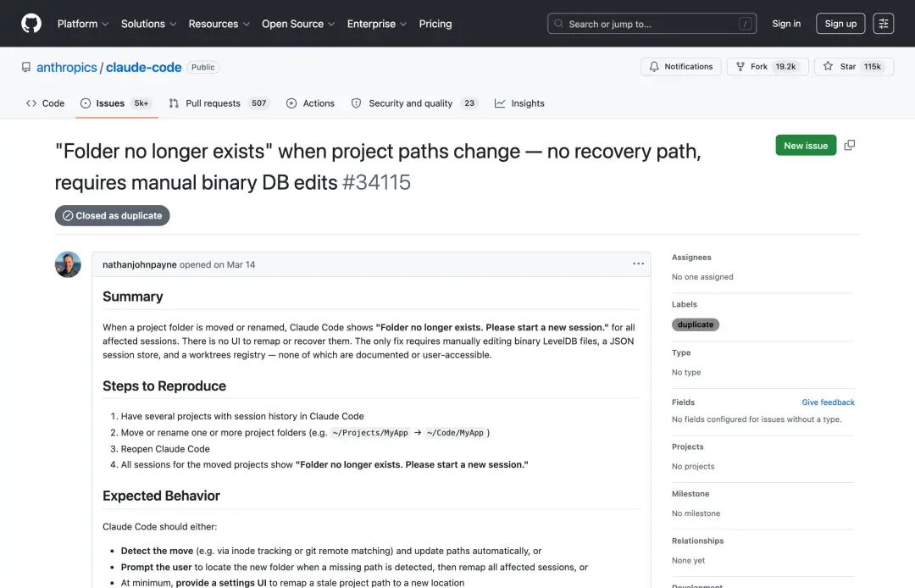The width and height of the screenshot is (915, 588).
Task: Click the Summary heading
Action: [x=133, y=297]
